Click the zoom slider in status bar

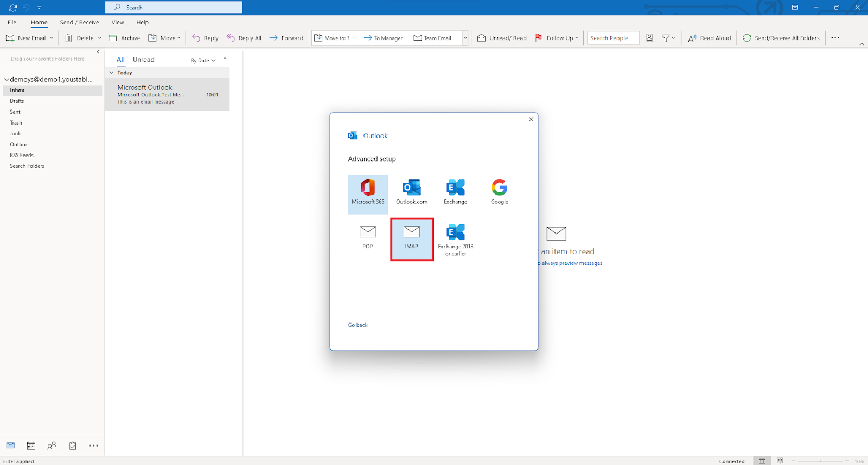[x=820, y=461]
